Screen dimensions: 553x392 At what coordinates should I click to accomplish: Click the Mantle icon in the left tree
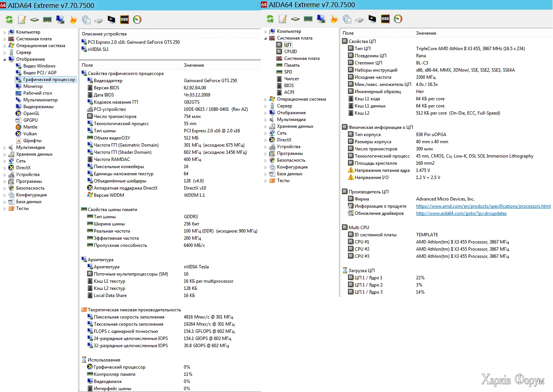[x=18, y=127]
